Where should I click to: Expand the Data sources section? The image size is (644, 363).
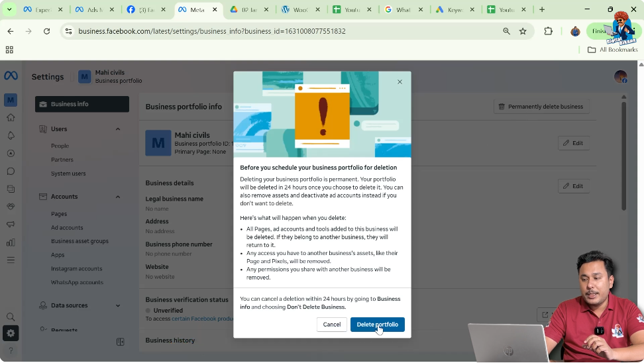click(x=118, y=305)
